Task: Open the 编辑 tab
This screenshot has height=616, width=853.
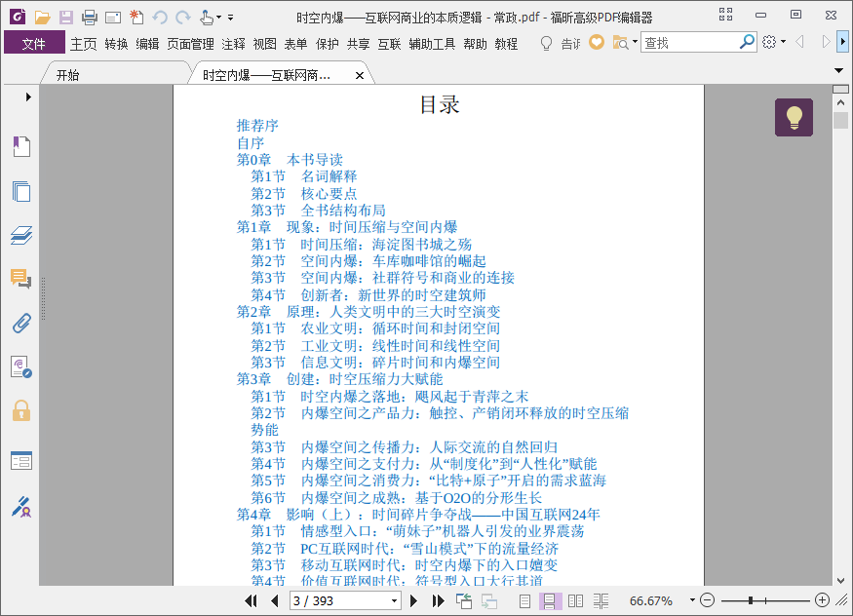Action: (147, 44)
